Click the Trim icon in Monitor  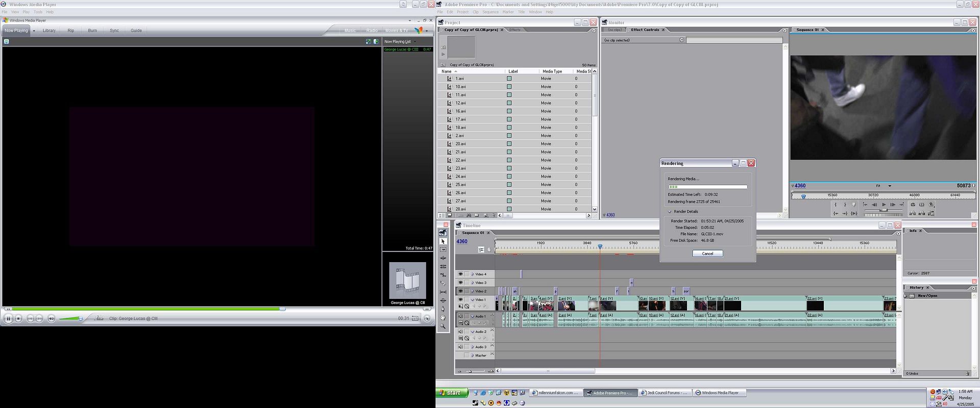coord(931,213)
